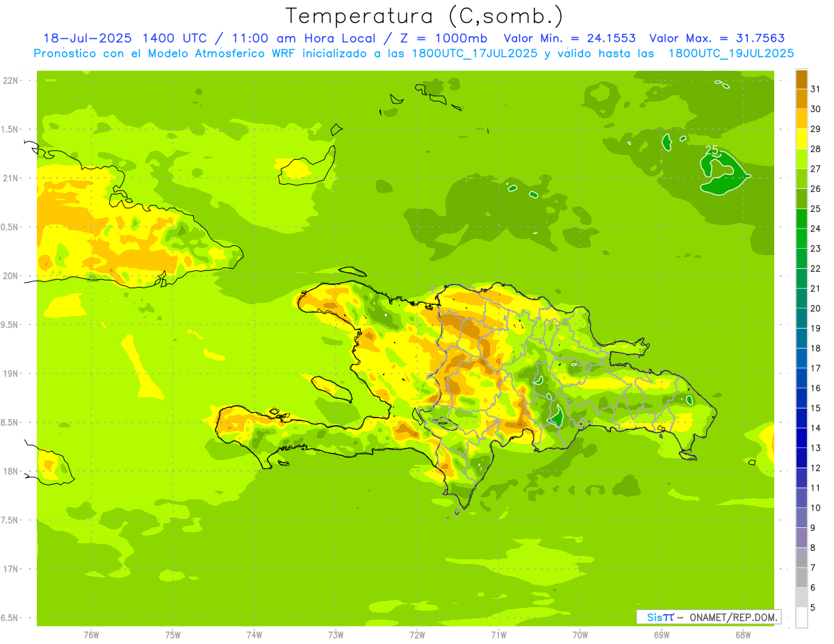Click the top dark-orange legend swatch above 31

[x=801, y=79]
